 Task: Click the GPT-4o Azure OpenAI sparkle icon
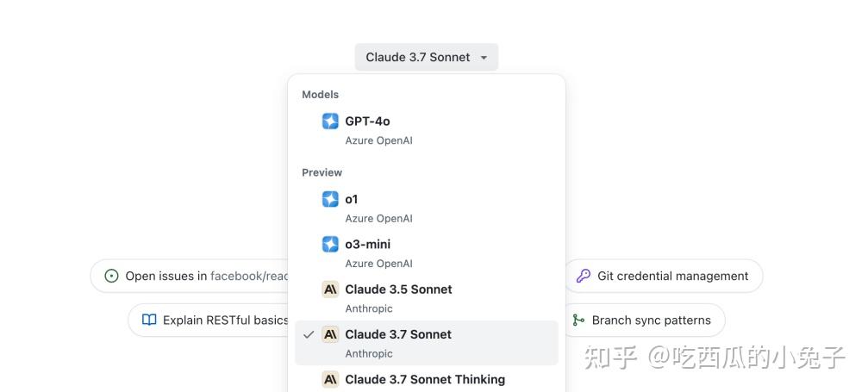coord(330,121)
